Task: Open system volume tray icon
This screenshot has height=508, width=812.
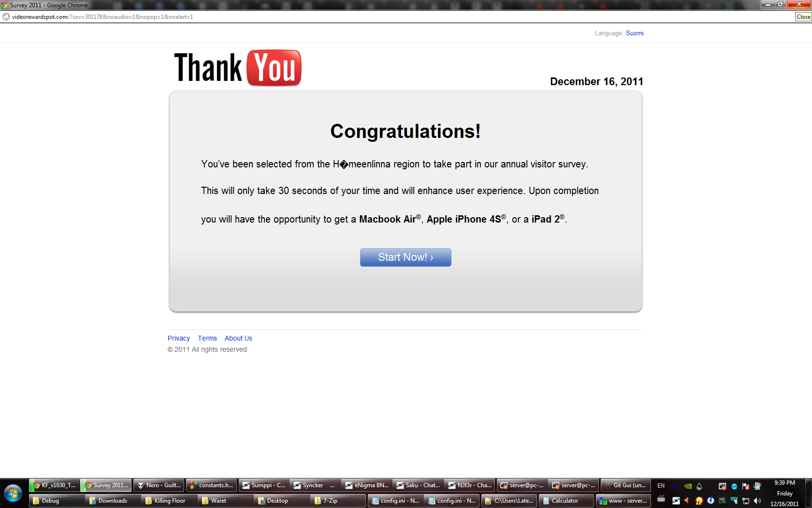Action: click(757, 501)
